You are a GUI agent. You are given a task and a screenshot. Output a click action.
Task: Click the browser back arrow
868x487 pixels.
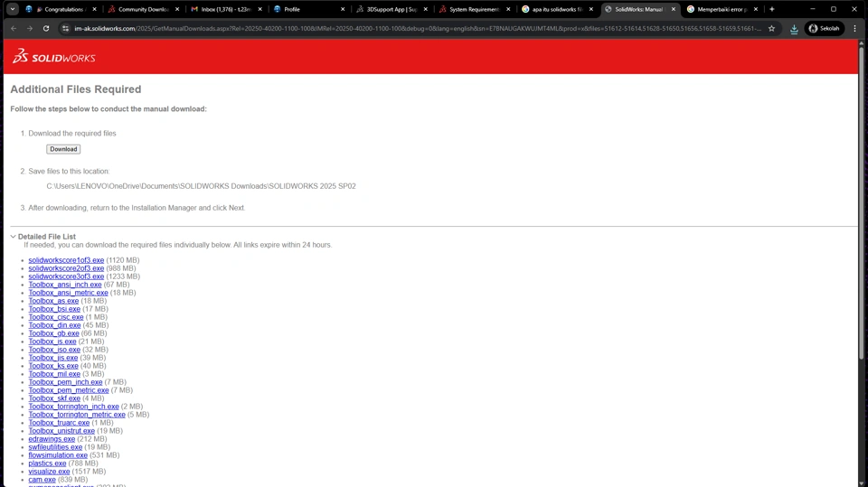(x=14, y=28)
